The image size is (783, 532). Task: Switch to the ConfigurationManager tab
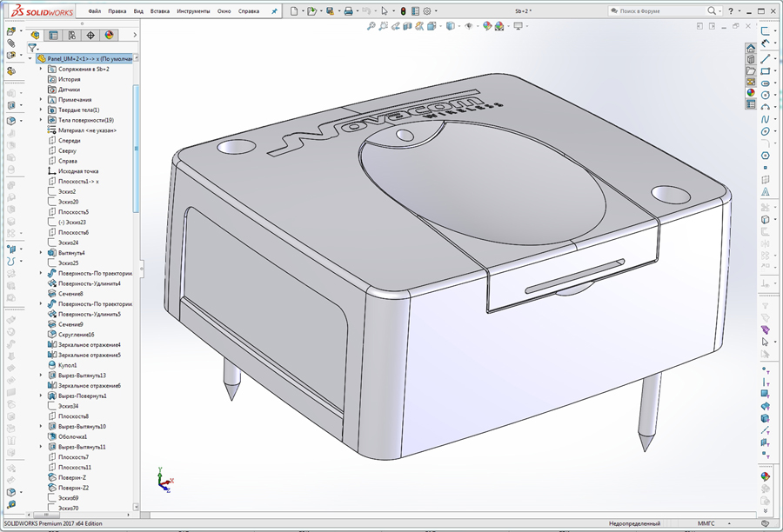click(71, 36)
